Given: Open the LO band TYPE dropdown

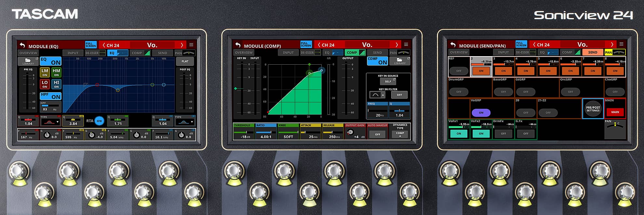Looking at the screenshot, I should point(50,122).
